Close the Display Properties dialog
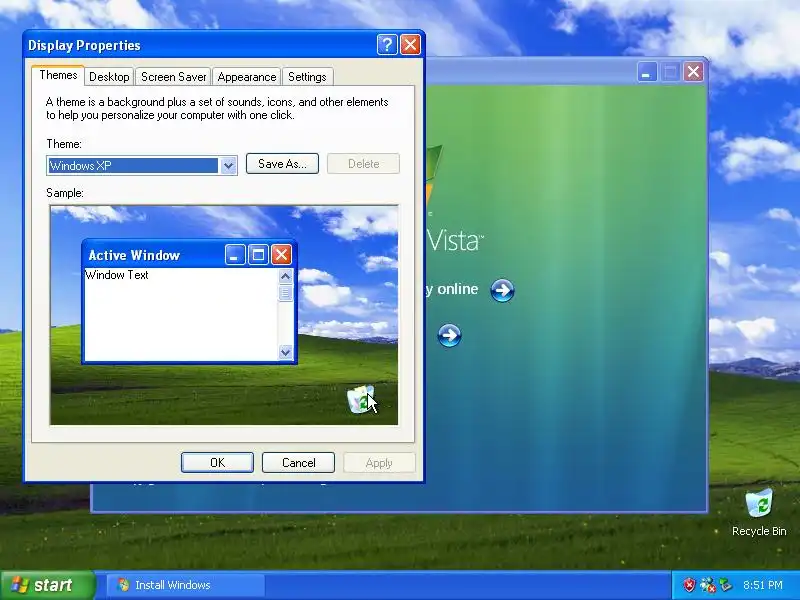This screenshot has width=800, height=600. tap(410, 44)
